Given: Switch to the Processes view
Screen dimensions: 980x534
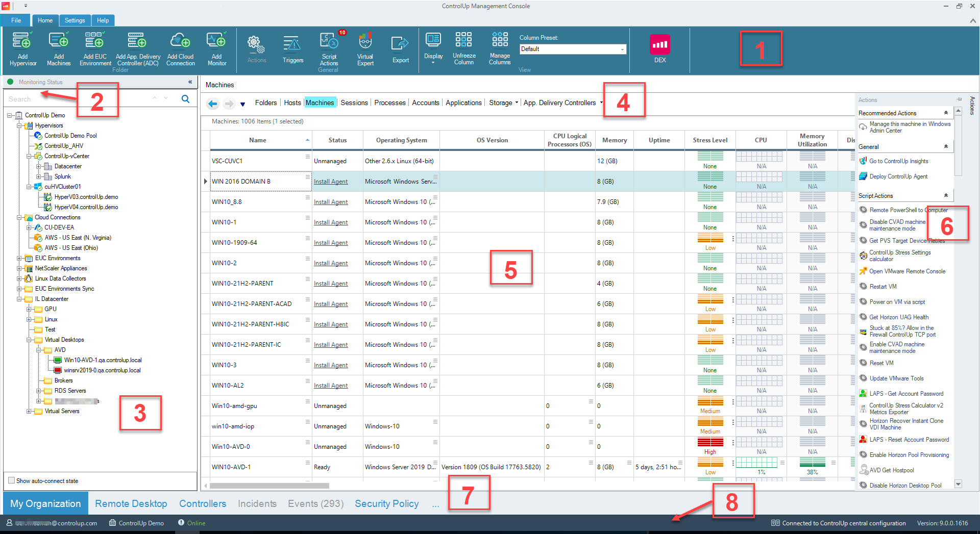Looking at the screenshot, I should pos(390,103).
